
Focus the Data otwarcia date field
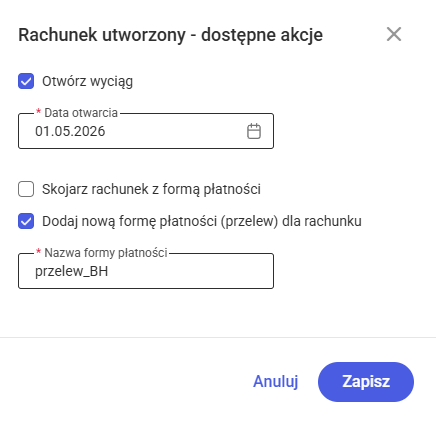146,131
